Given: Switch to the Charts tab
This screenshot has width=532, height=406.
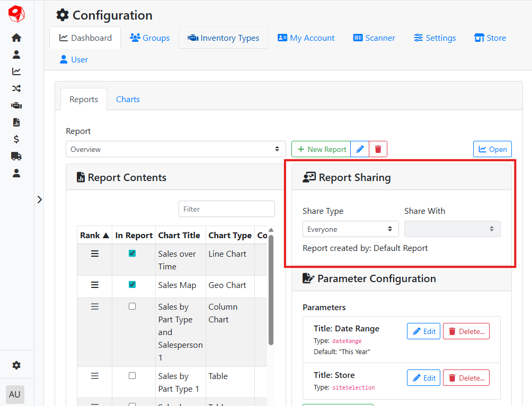Looking at the screenshot, I should point(128,100).
